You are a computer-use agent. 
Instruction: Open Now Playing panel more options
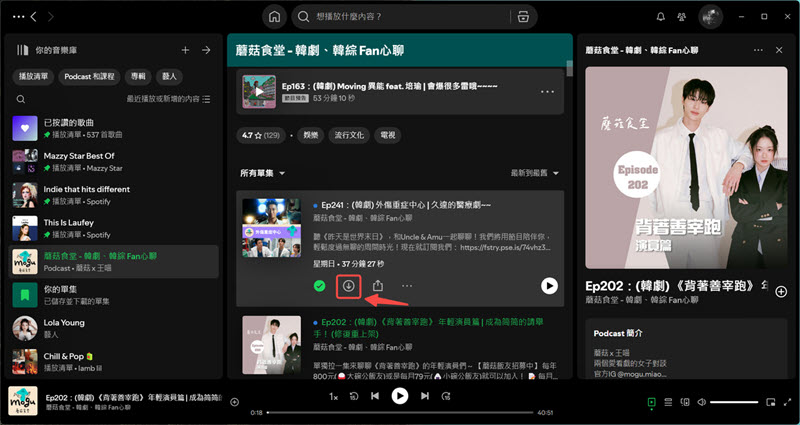[759, 50]
